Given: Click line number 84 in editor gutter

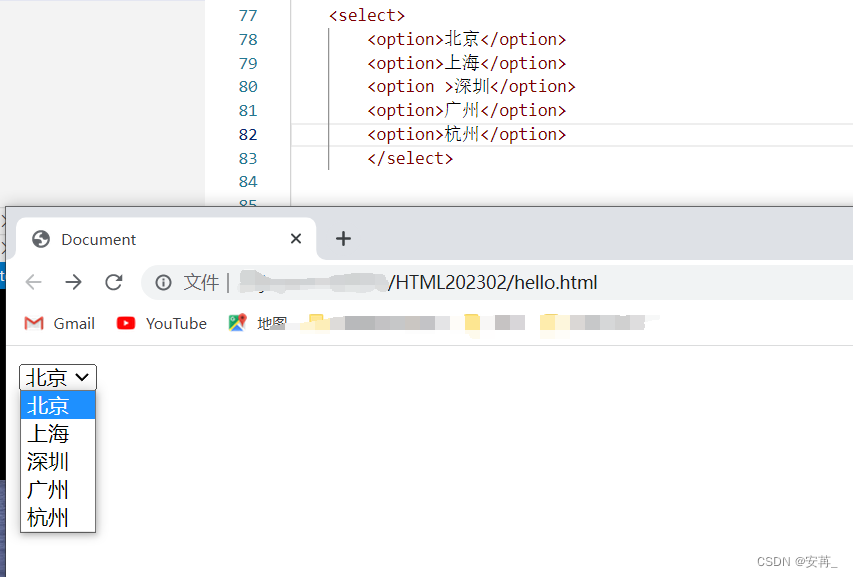Looking at the screenshot, I should coord(248,182).
